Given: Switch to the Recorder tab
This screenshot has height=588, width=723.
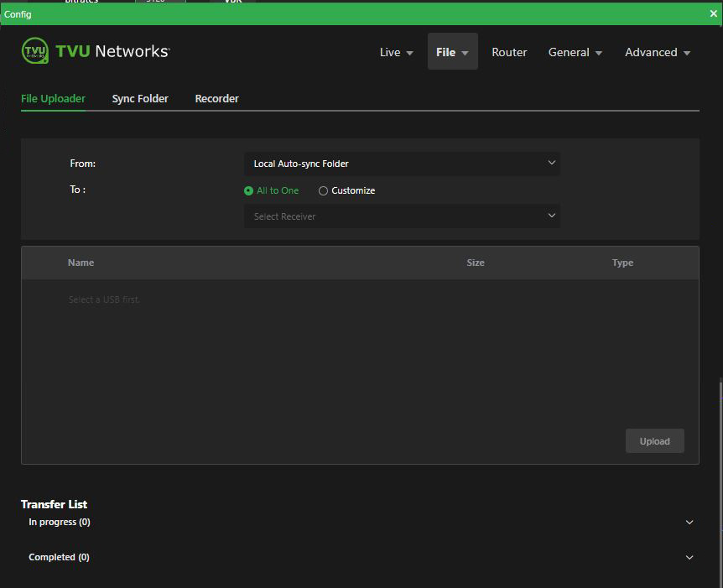Looking at the screenshot, I should click(216, 98).
